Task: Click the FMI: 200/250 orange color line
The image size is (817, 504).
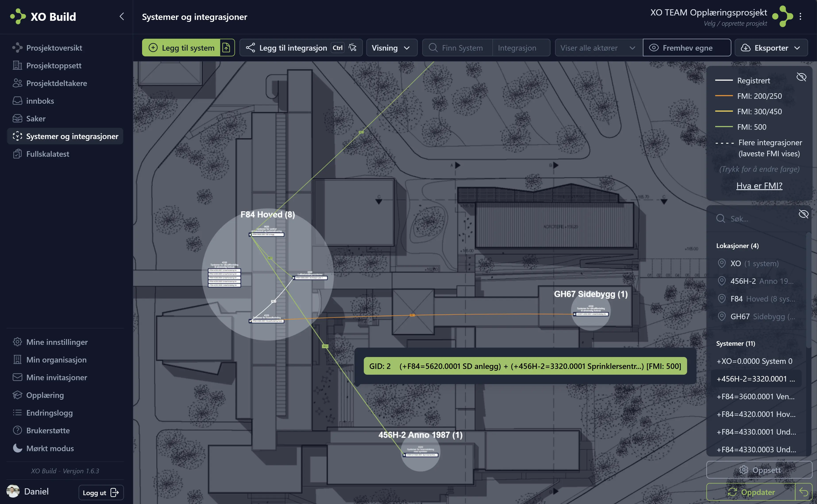Action: 724,96
